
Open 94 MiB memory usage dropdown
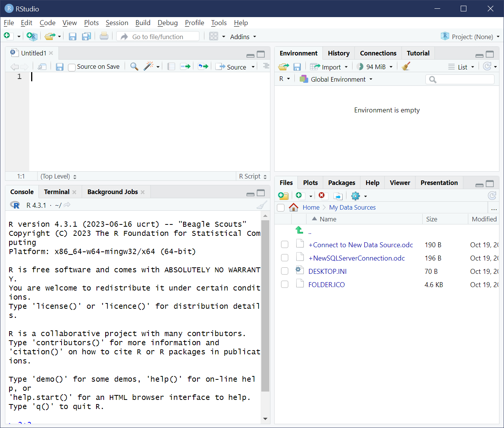(375, 67)
